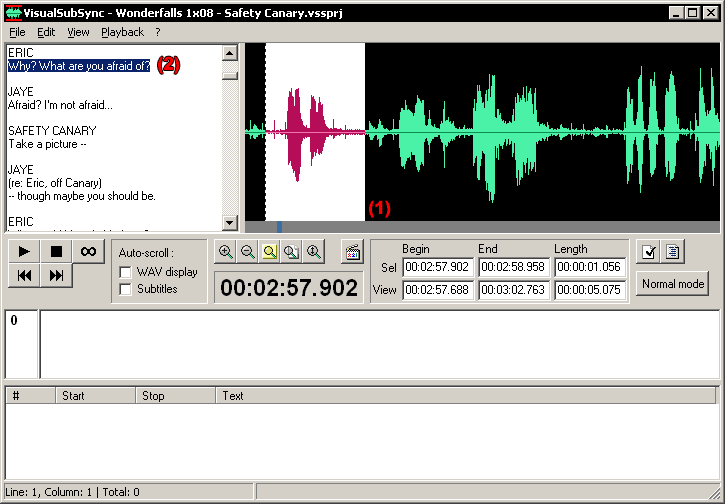Click the highlighted zoom-to-selection magnifier

click(x=270, y=252)
